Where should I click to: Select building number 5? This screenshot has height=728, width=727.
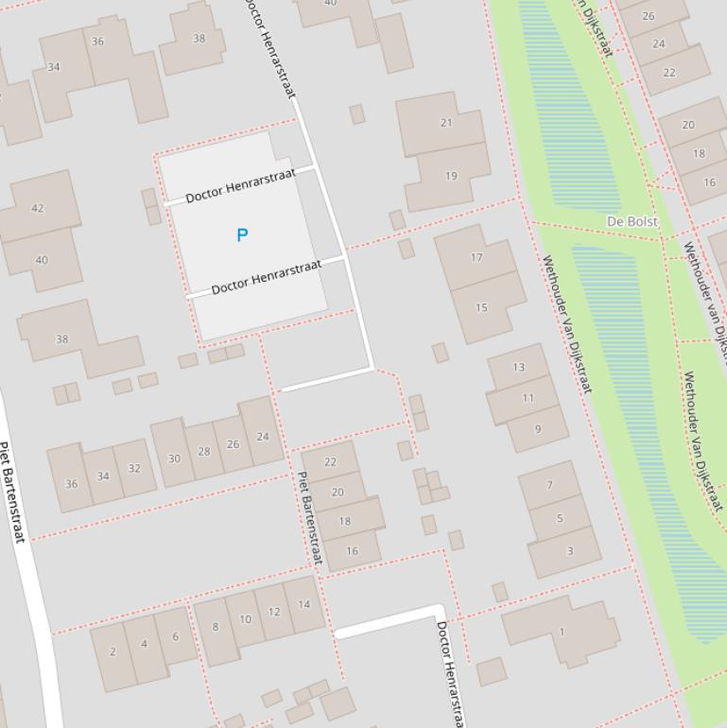560,518
